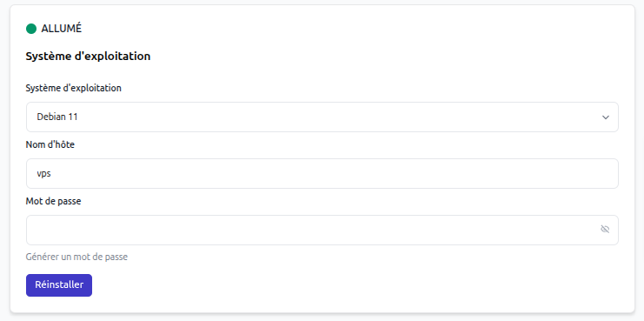Generate a random password via grey link

point(76,257)
